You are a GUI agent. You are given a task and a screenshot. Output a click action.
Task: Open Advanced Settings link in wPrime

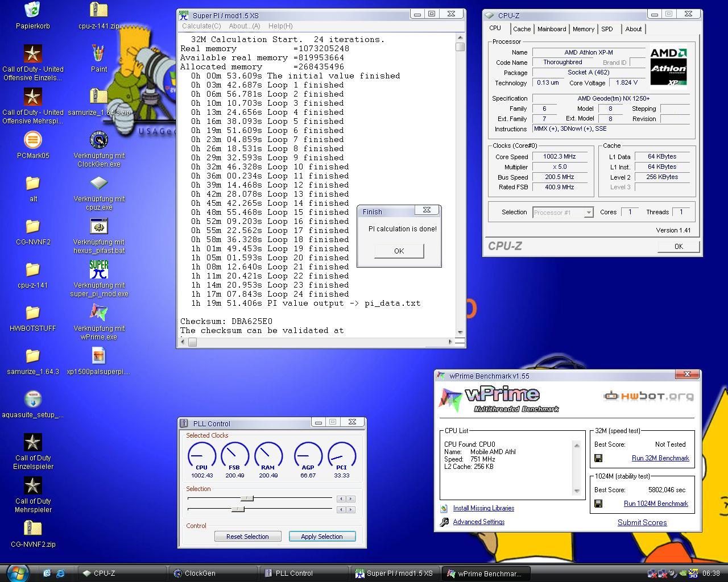pyautogui.click(x=479, y=522)
